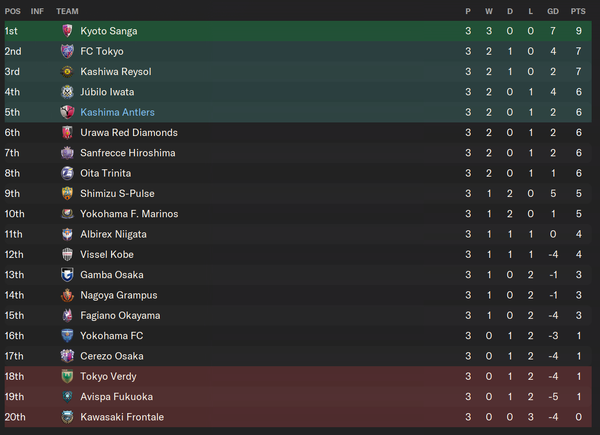600x435 pixels.
Task: Select the Kashiwa Reysol badge icon
Action: (67, 72)
